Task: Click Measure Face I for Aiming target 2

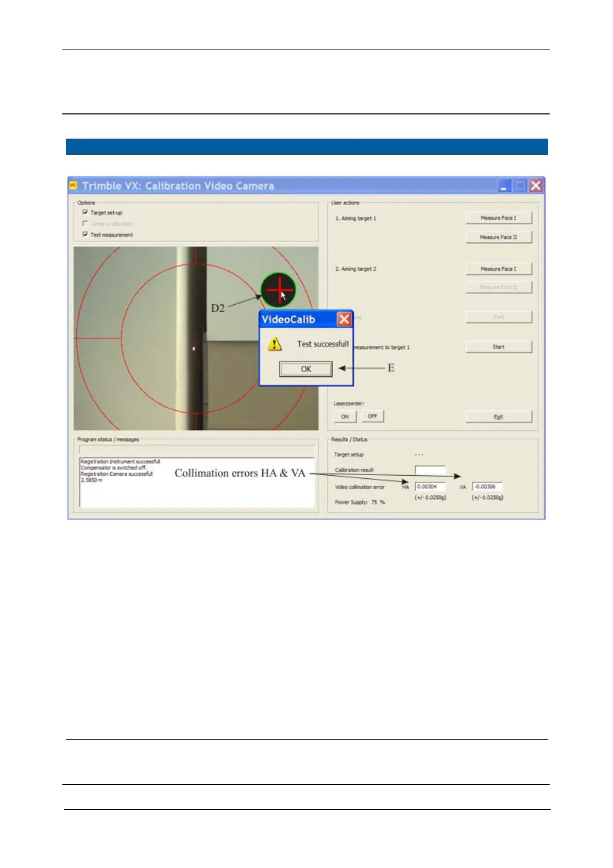Action: tap(499, 269)
